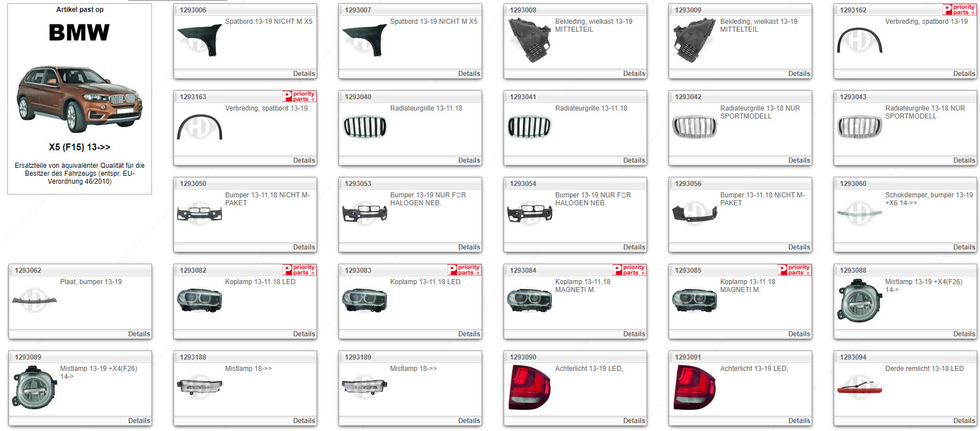Open Details for bumper 1293050
Image resolution: width=980 pixels, height=431 pixels.
[x=304, y=247]
